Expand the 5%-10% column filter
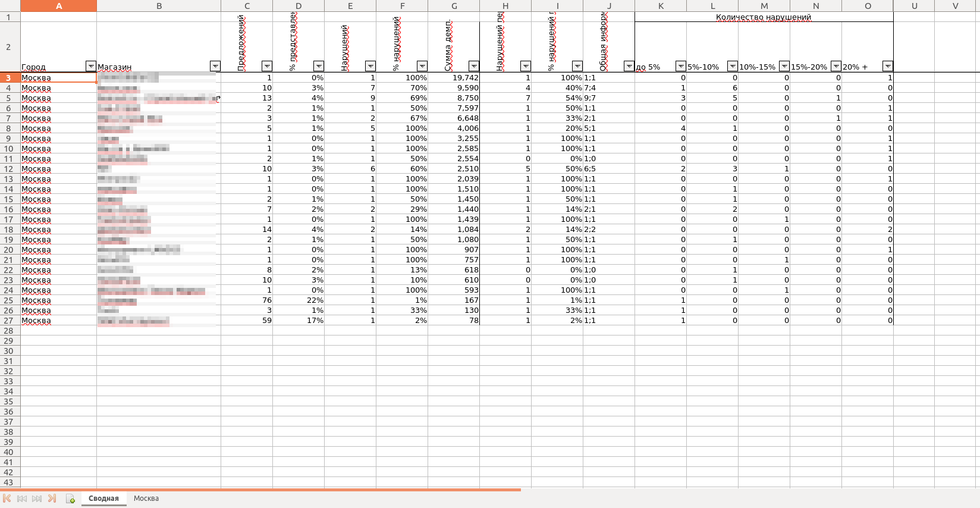Screen dimensions: 980x508 click(x=733, y=66)
